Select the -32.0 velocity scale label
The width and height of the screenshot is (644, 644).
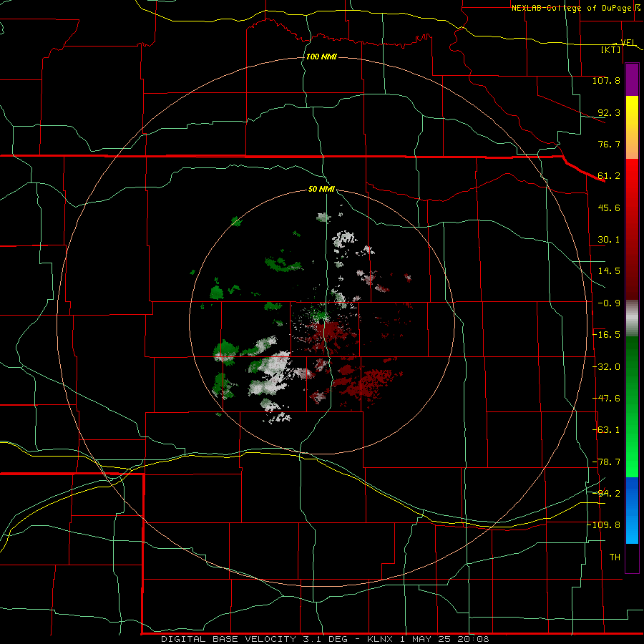click(606, 367)
